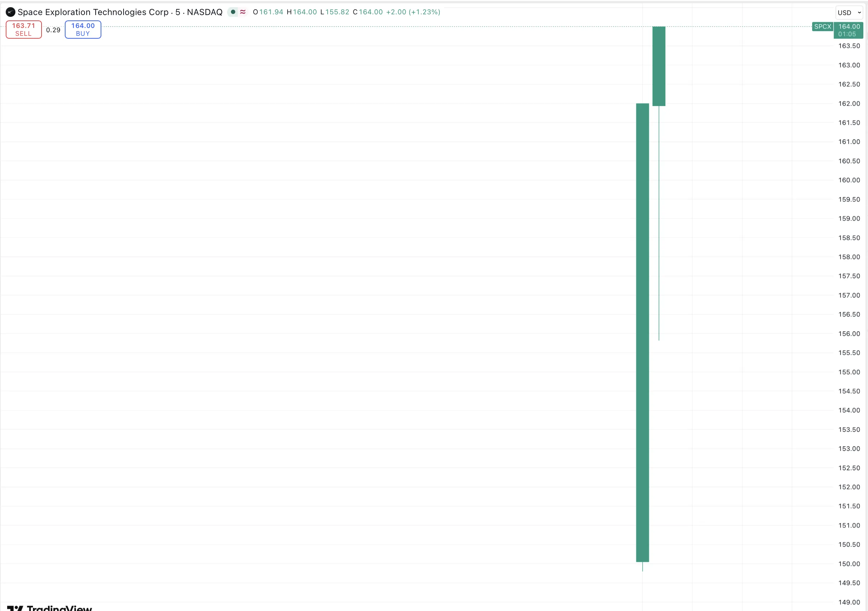Image resolution: width=868 pixels, height=611 pixels.
Task: Click the 151.50 price axis label
Action: [849, 506]
